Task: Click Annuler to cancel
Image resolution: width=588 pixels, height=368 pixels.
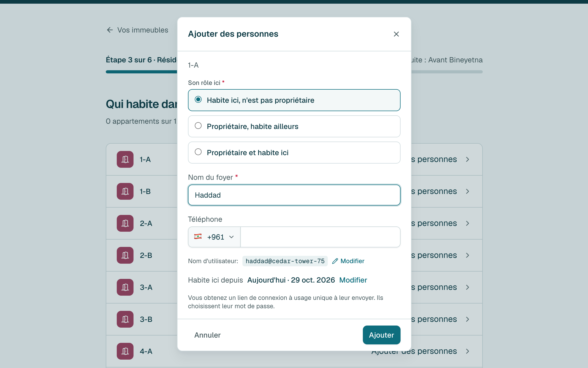Action: coord(207,335)
